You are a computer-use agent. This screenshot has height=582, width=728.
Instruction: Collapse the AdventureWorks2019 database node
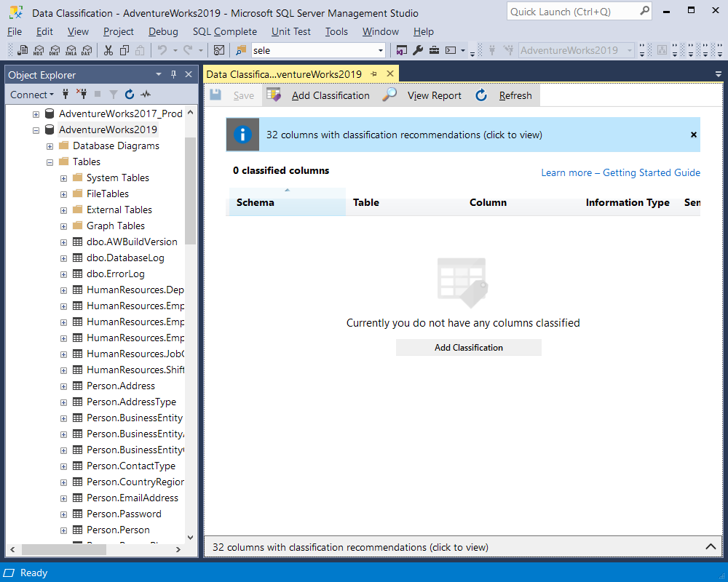pyautogui.click(x=36, y=130)
